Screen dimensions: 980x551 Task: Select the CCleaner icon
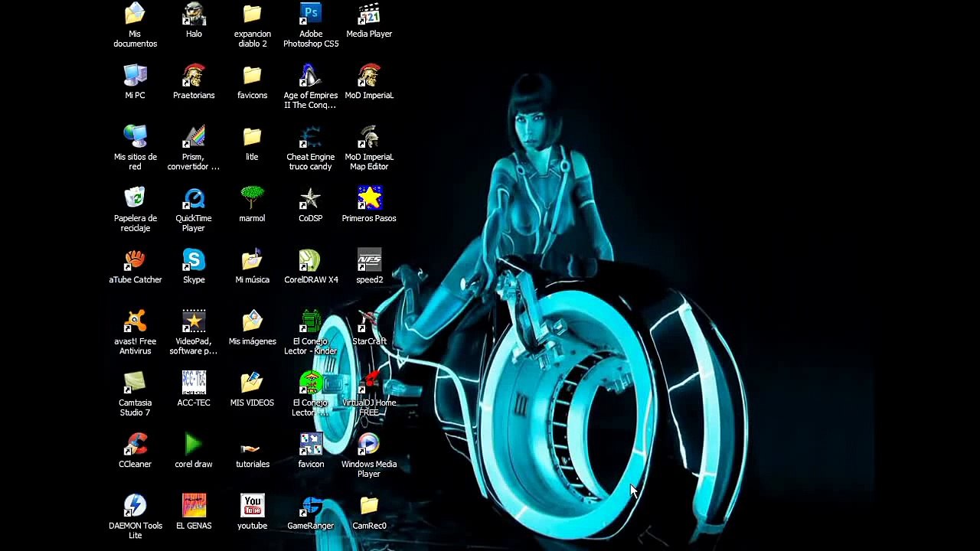135,444
